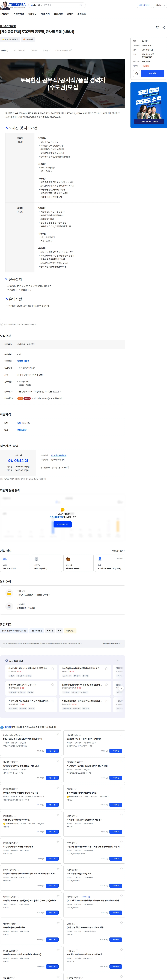
Task: Click the blue 즉시 지원 button in sidebar
Action: pos(153,73)
